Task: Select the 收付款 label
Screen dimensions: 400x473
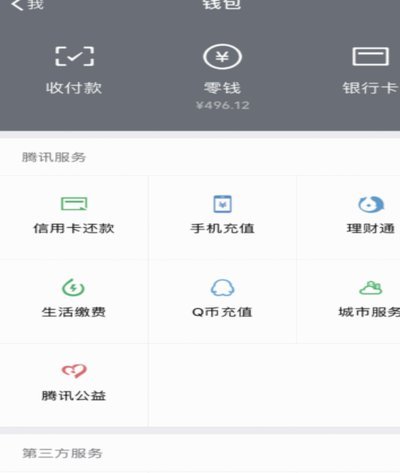Action: coord(74,88)
